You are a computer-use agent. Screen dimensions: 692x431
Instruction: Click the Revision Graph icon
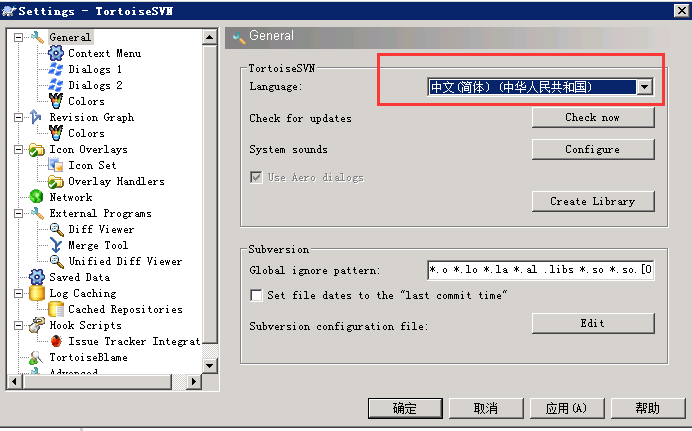point(36,117)
